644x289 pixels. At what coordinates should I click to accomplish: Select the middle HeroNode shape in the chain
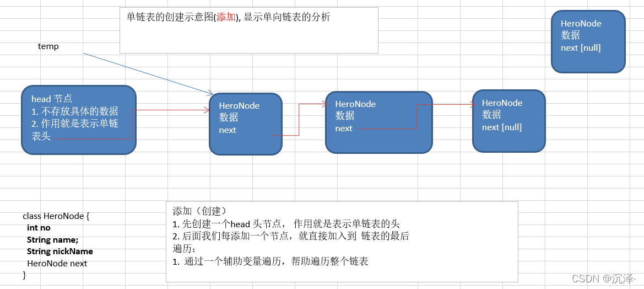[378, 122]
